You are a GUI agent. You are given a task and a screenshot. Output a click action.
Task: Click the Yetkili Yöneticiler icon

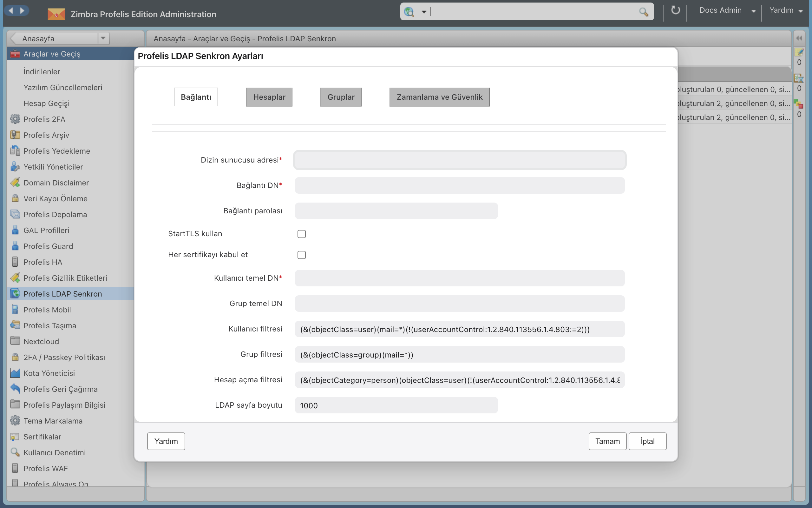(15, 167)
